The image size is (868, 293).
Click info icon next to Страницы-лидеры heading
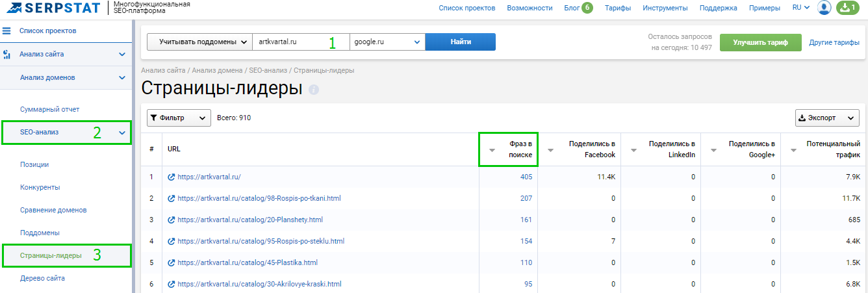pos(314,90)
